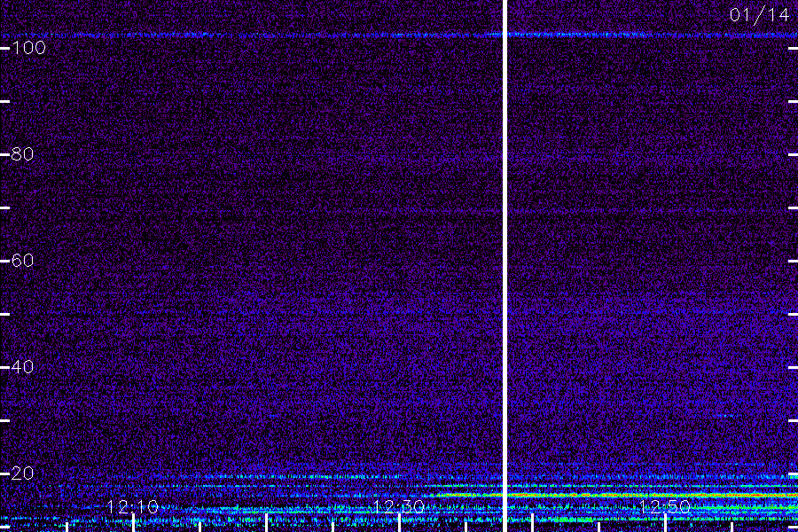Click the 01/14 date label
This screenshot has width=798, height=532.
tap(759, 15)
